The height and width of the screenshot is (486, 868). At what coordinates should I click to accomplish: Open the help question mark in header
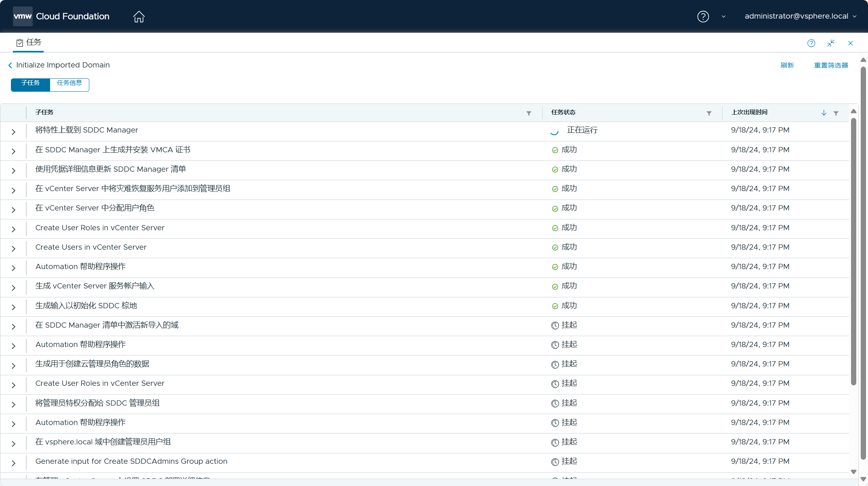tap(703, 17)
